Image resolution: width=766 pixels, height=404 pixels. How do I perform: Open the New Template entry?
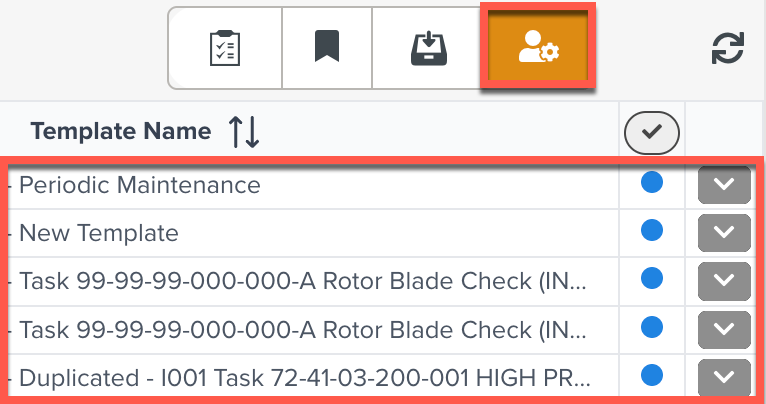[x=99, y=233]
